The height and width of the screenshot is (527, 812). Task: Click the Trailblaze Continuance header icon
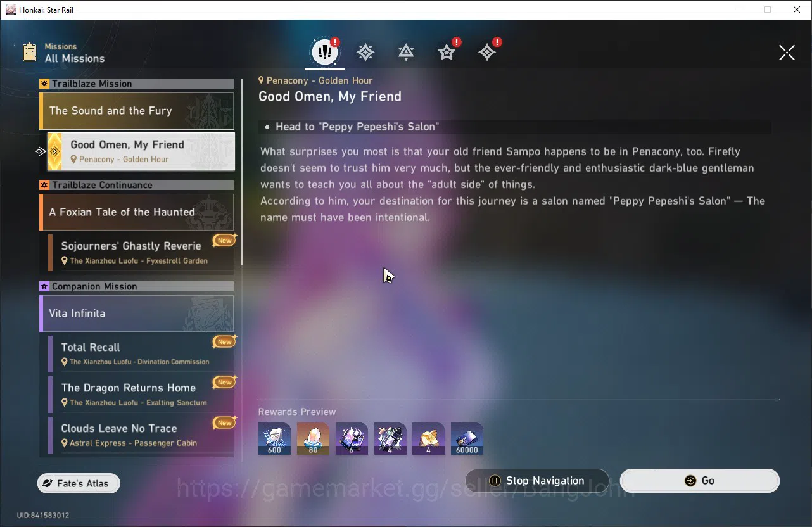point(44,185)
